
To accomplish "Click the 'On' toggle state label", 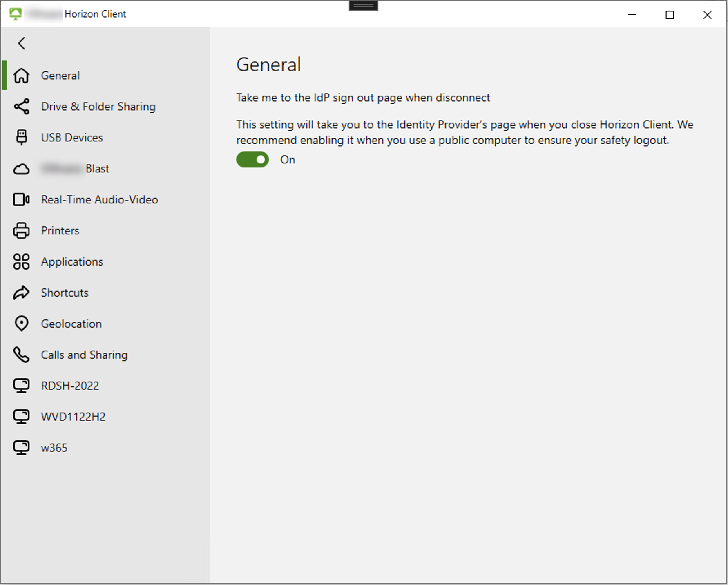I will pos(288,160).
